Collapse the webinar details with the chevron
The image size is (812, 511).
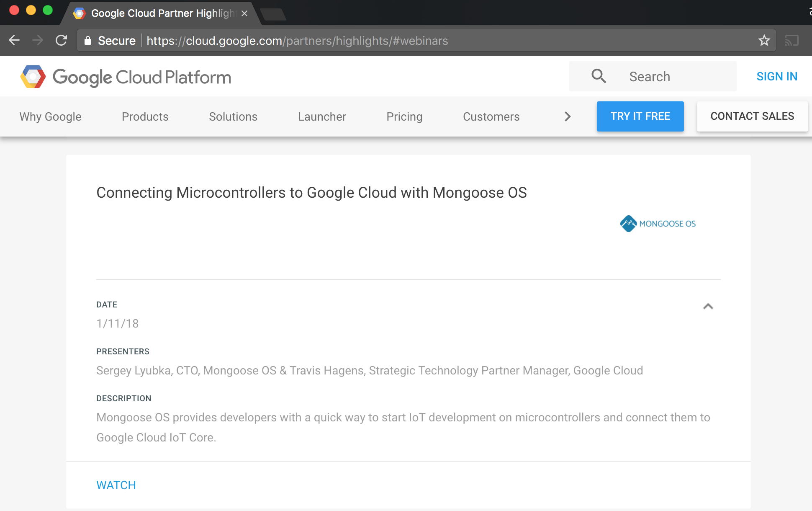708,306
